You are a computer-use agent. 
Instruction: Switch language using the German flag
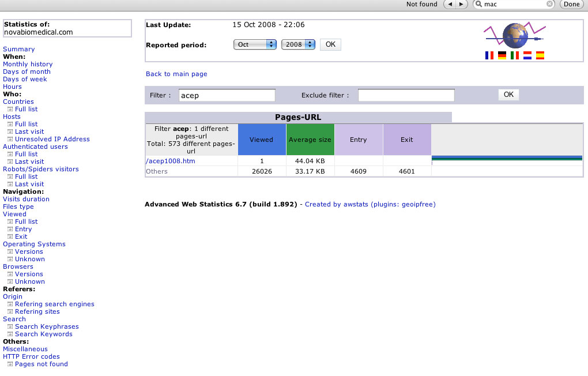502,56
